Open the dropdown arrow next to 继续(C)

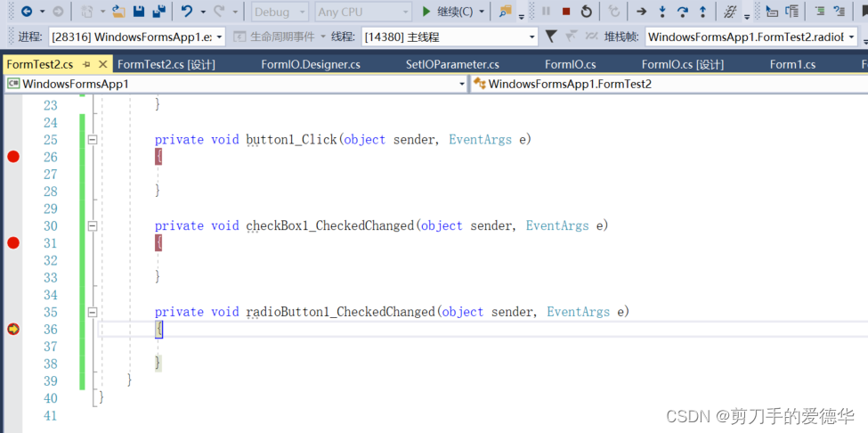tap(481, 12)
